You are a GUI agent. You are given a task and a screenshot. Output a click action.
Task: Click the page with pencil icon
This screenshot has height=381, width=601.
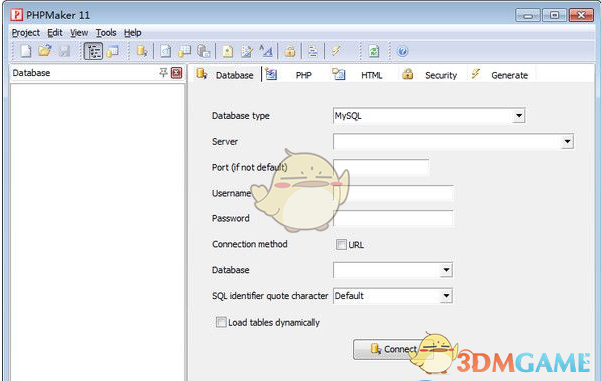click(x=247, y=51)
